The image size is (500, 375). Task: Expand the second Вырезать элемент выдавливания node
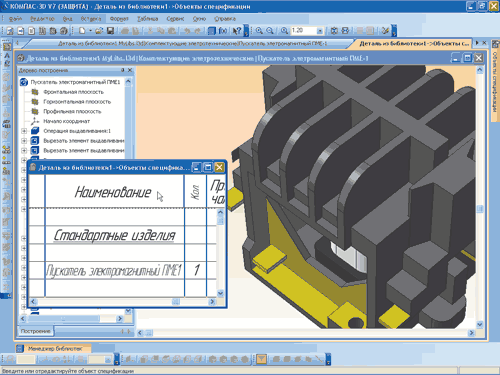(24, 150)
